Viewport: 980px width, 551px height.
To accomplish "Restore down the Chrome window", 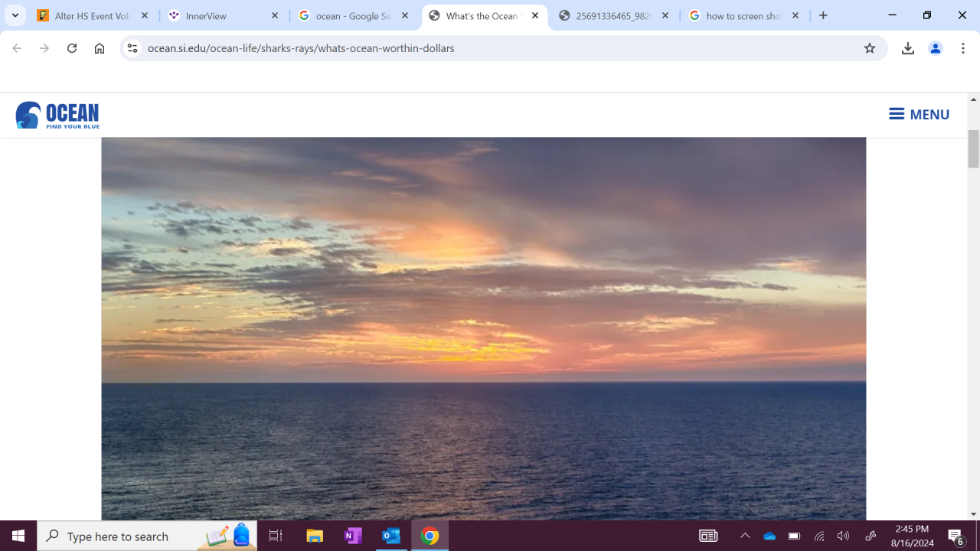I will click(927, 15).
